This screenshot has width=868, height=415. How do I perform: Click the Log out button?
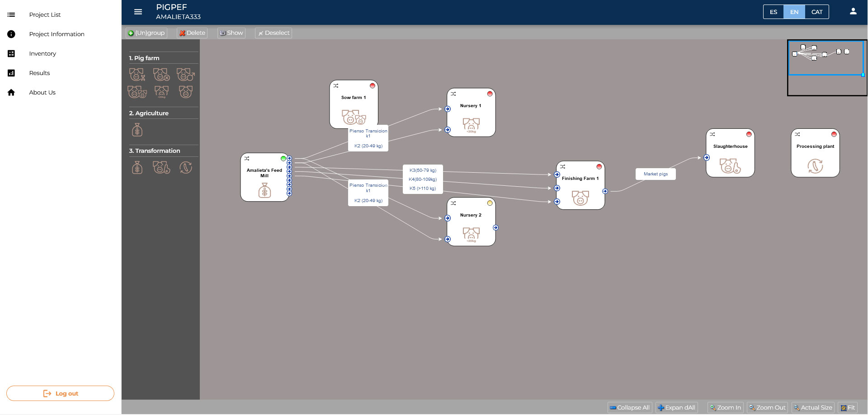click(x=60, y=393)
